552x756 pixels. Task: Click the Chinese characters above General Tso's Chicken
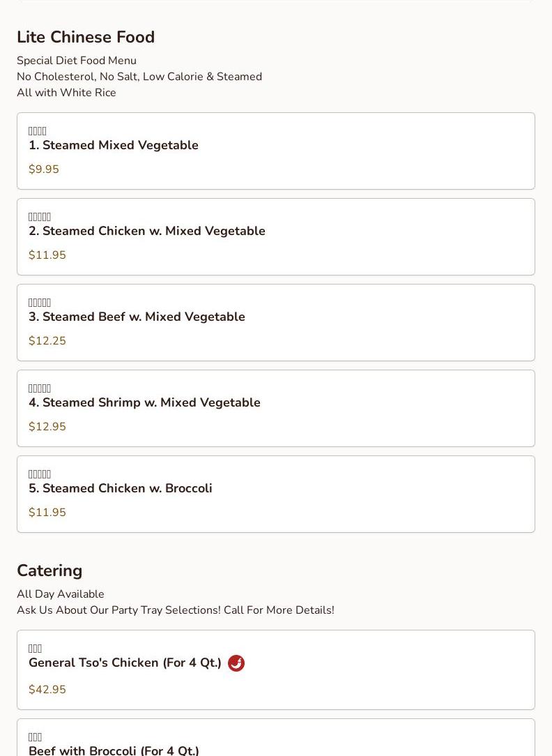point(36,649)
